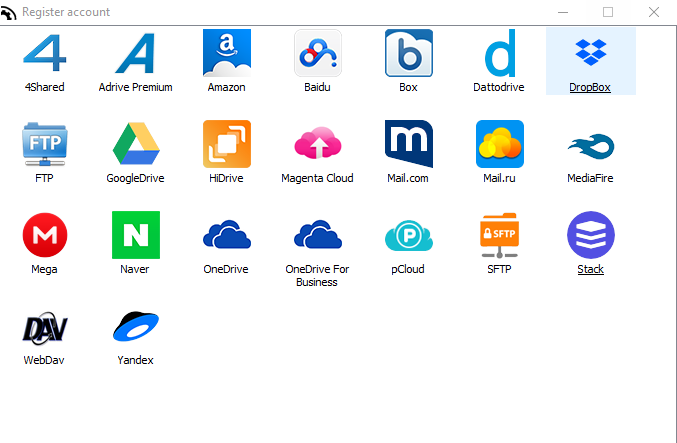Click the Naver text label
The image size is (677, 443).
134,269
